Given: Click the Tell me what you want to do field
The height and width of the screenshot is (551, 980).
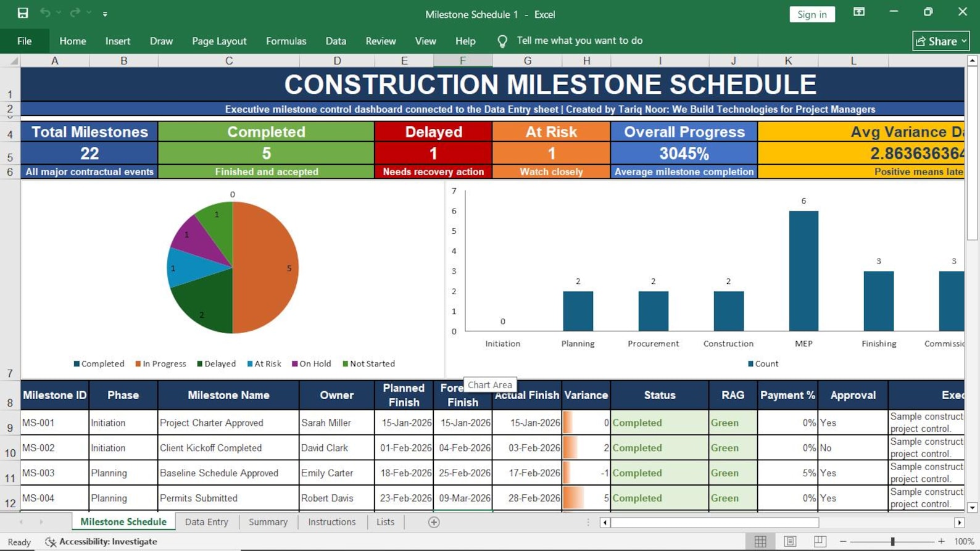Looking at the screenshot, I should click(x=579, y=40).
